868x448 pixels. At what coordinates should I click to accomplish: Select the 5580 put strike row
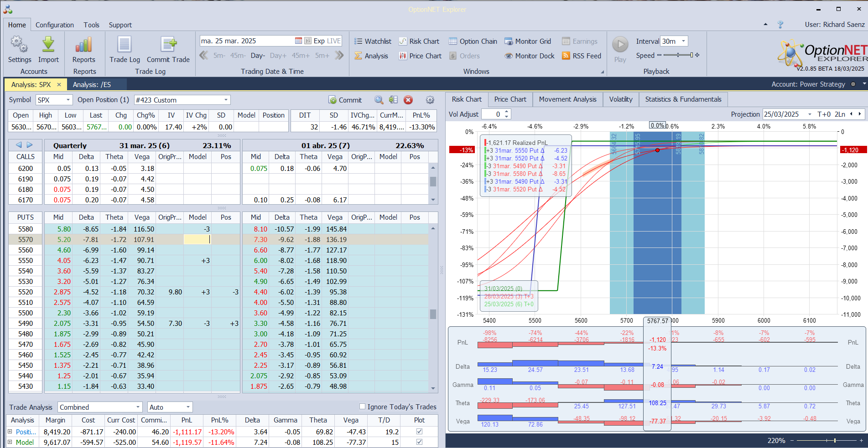(26, 229)
